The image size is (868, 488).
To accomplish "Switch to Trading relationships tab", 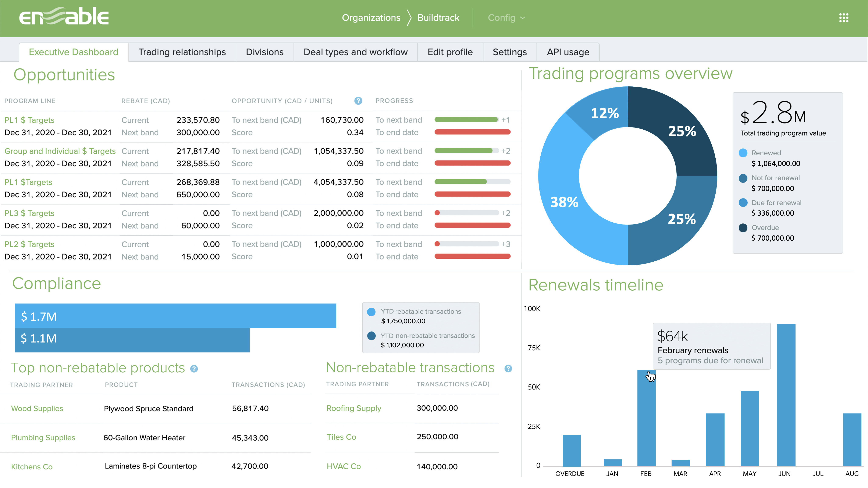I will click(182, 52).
